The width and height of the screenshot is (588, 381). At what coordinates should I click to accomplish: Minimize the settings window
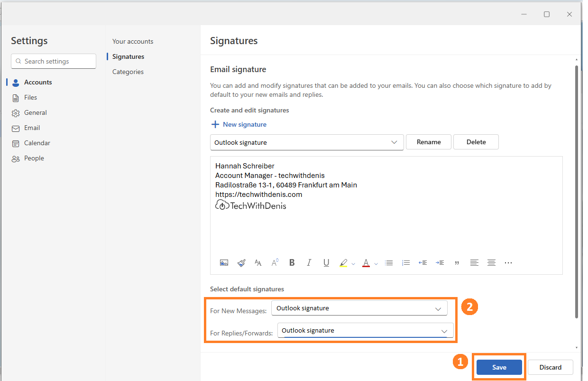pos(524,14)
